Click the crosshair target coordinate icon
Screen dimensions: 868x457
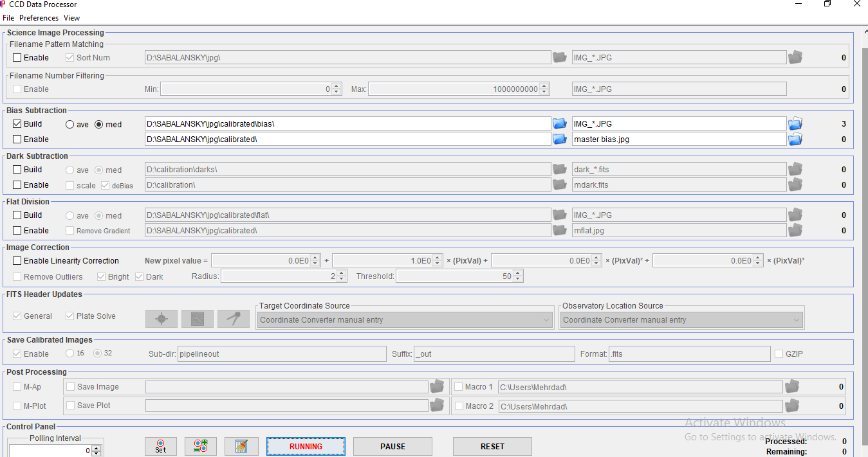162,319
